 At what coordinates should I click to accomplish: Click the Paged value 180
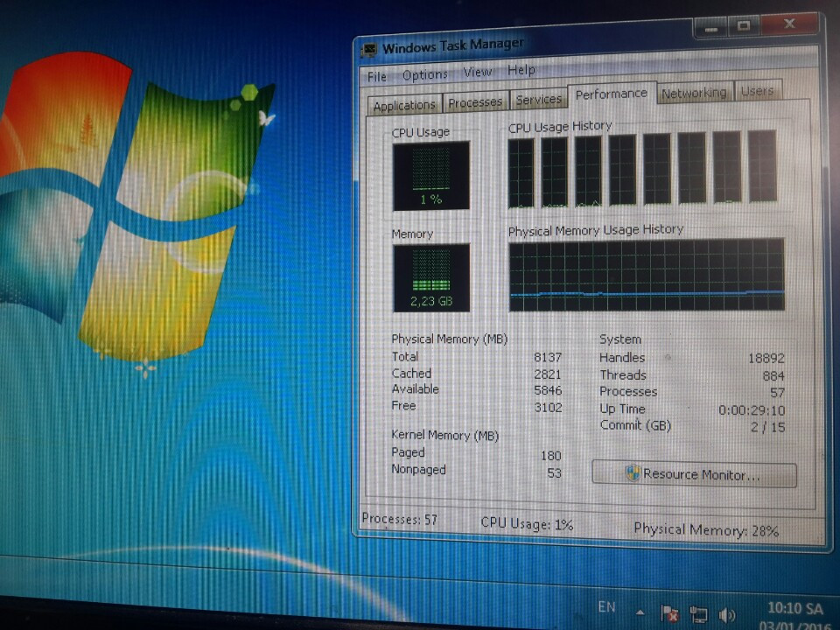pos(550,456)
